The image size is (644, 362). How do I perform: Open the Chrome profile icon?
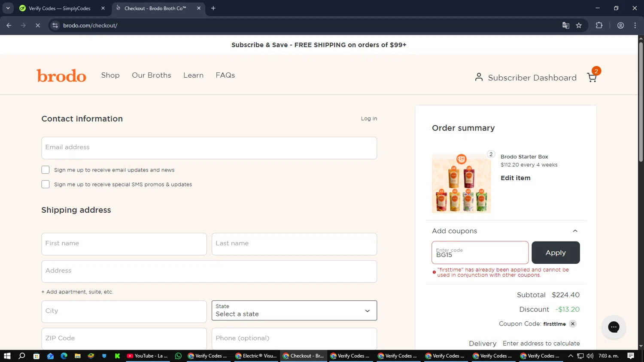[x=620, y=25]
